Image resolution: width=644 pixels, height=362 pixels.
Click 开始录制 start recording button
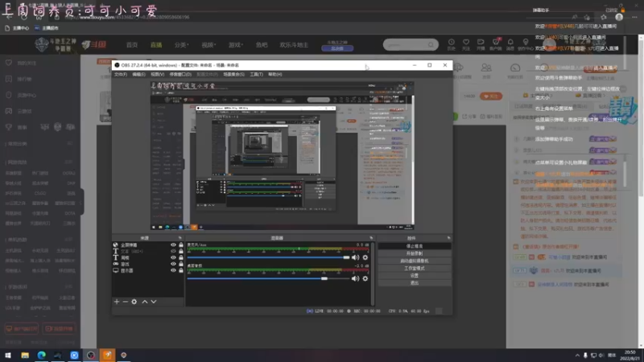coord(415,253)
